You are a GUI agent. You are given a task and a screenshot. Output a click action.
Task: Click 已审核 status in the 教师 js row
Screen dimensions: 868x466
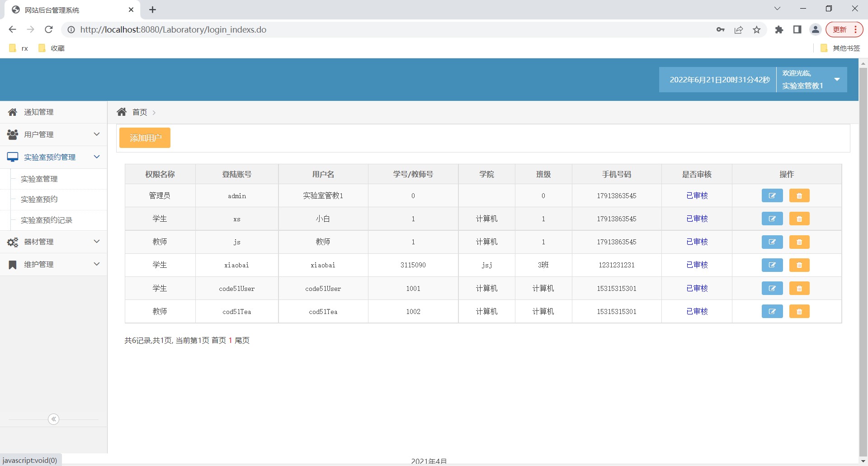click(x=697, y=242)
